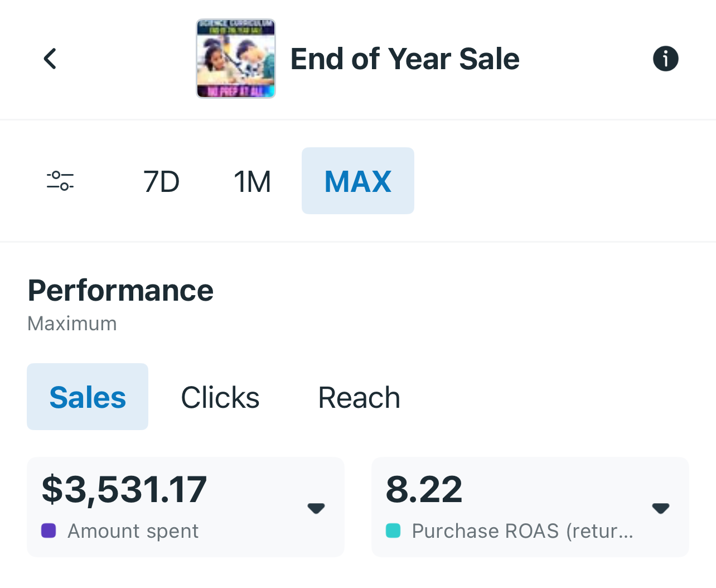Screen dimensions: 716x588
Task: Tap the End of Year Sale ad thumbnail
Action: point(236,59)
